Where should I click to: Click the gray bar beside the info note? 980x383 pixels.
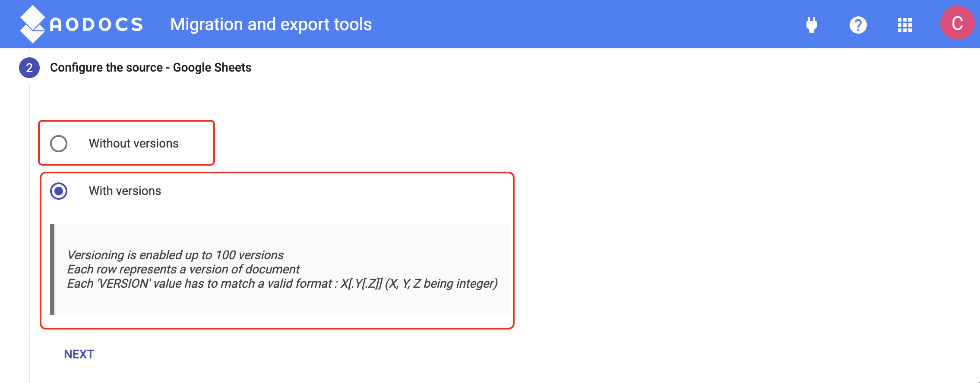click(x=52, y=269)
